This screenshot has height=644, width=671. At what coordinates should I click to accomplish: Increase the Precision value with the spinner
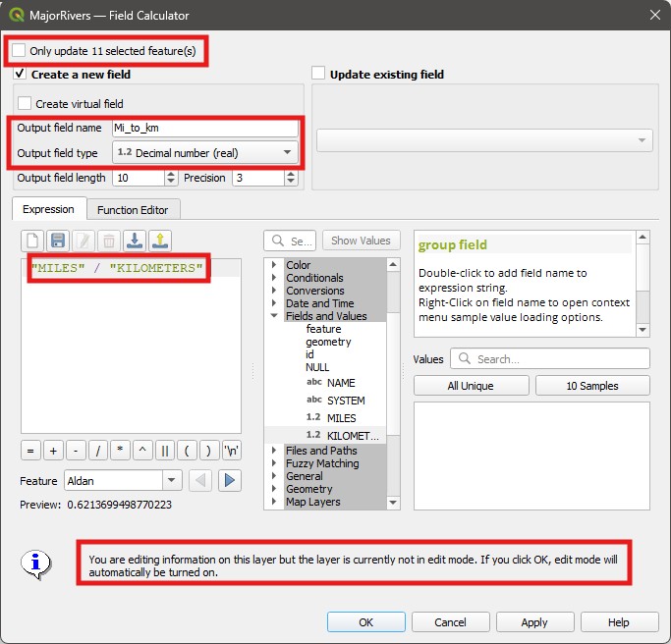[291, 174]
